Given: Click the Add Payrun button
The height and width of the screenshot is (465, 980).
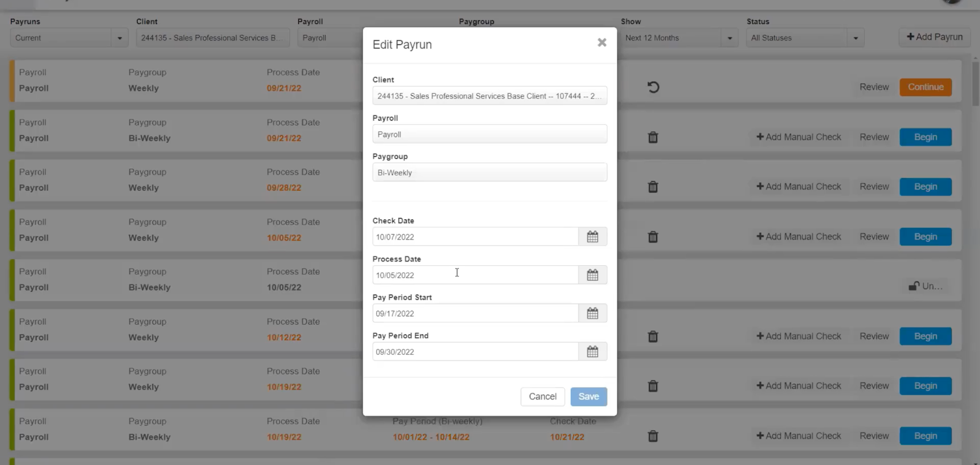Looking at the screenshot, I should tap(935, 37).
